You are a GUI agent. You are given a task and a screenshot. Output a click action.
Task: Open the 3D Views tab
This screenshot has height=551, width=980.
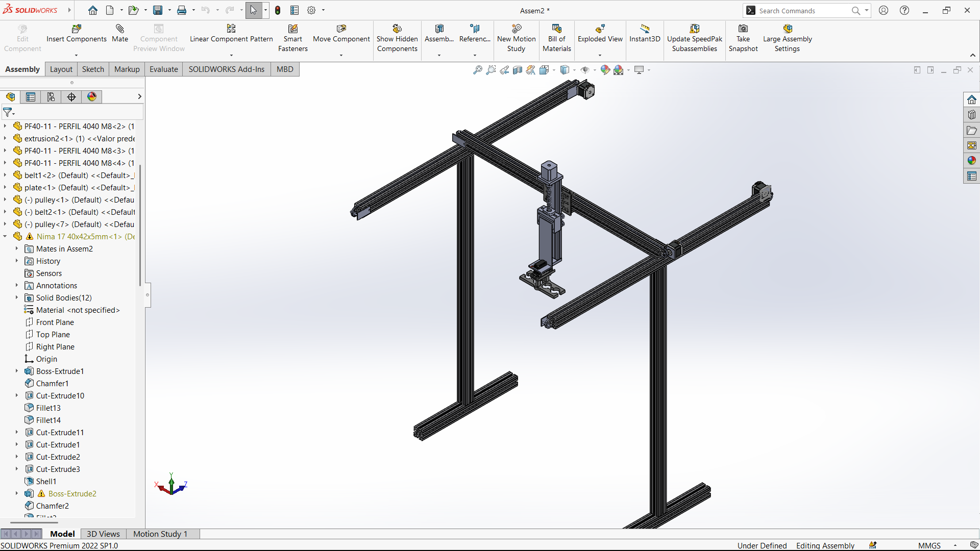click(103, 534)
